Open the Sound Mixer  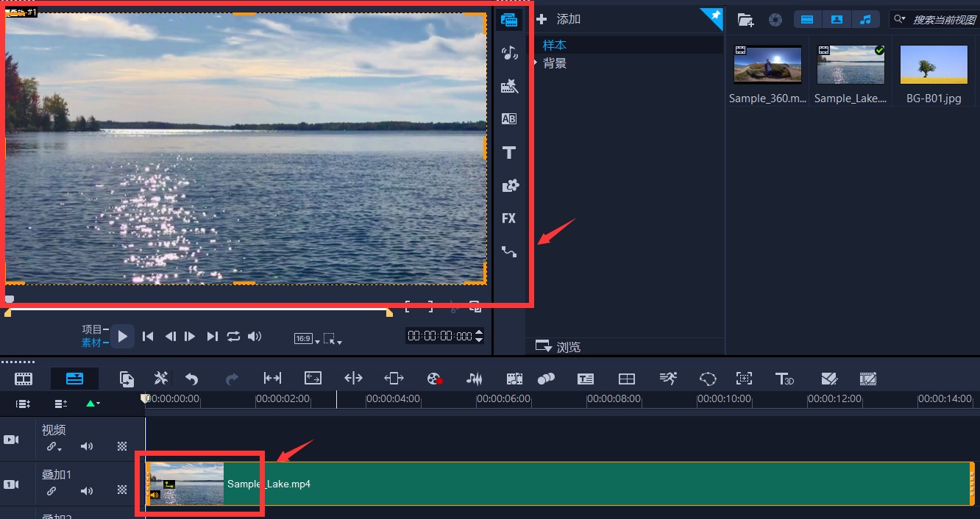coord(475,379)
